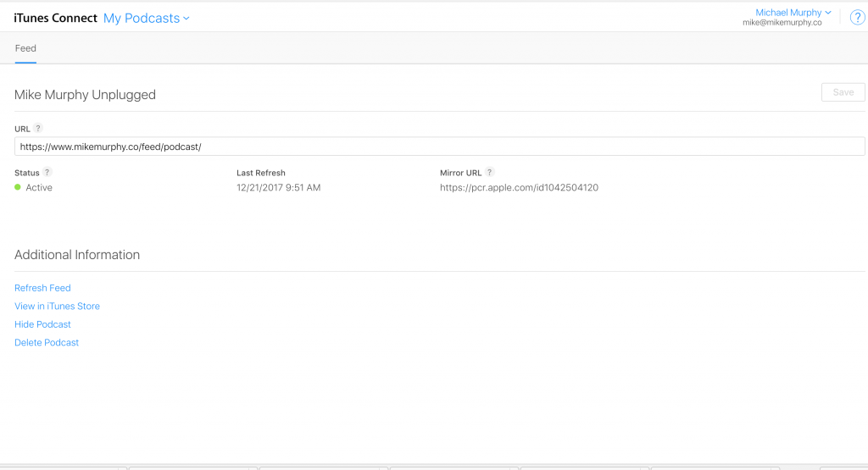868x470 pixels.
Task: Click the Additional Information heading
Action: pyautogui.click(x=77, y=255)
